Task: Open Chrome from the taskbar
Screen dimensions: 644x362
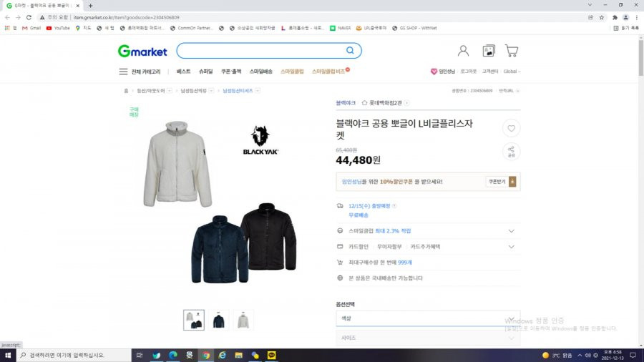Action: point(206,355)
